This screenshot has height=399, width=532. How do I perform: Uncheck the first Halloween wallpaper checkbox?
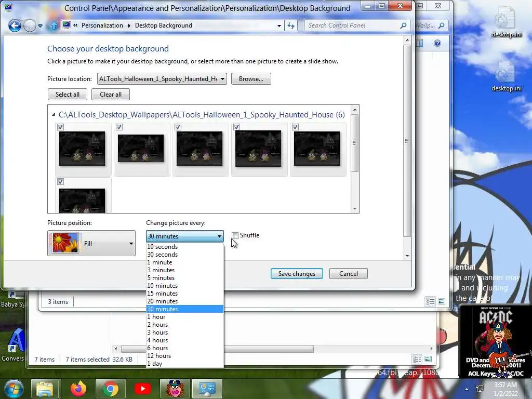click(x=60, y=127)
